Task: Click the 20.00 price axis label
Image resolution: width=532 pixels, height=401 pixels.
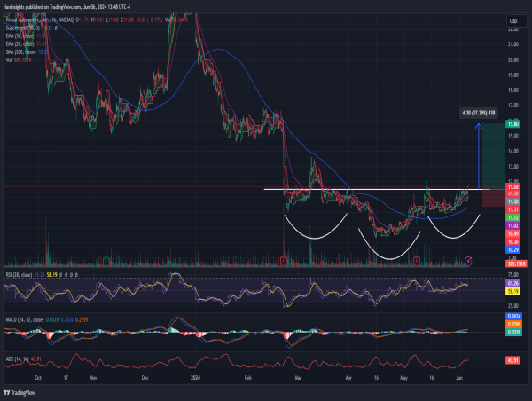Action: pos(513,59)
